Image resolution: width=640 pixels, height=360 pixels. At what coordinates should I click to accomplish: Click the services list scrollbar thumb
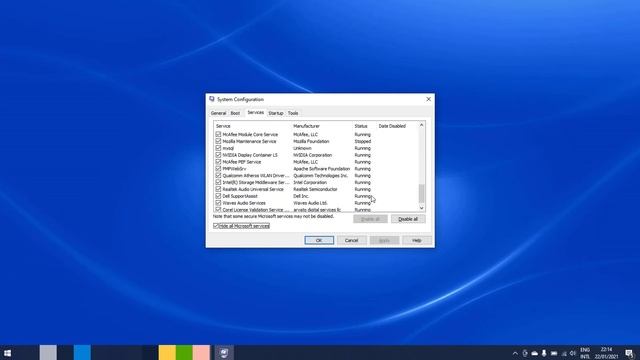tap(422, 193)
